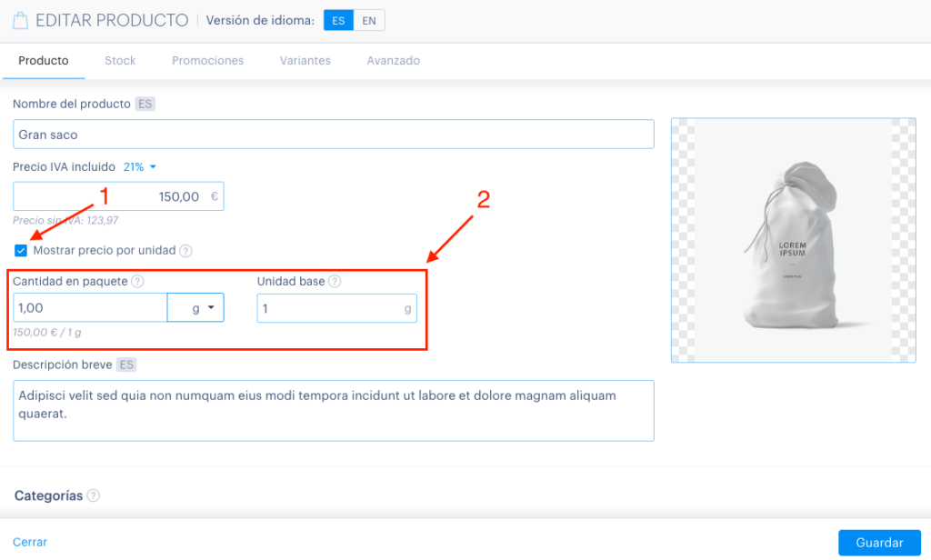
Task: Click the ES badge beside Nombre del producto
Action: coord(145,104)
